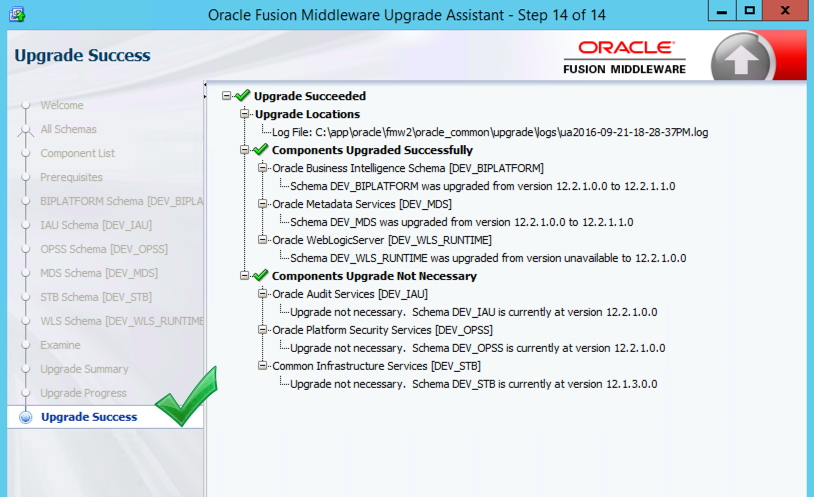Select the Welcome step in navigation
814x497 pixels.
pos(62,105)
